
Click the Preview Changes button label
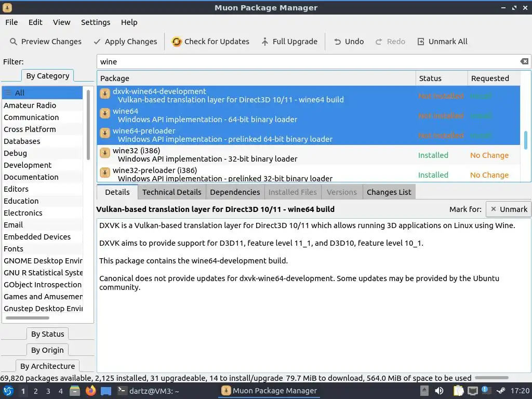tap(51, 42)
